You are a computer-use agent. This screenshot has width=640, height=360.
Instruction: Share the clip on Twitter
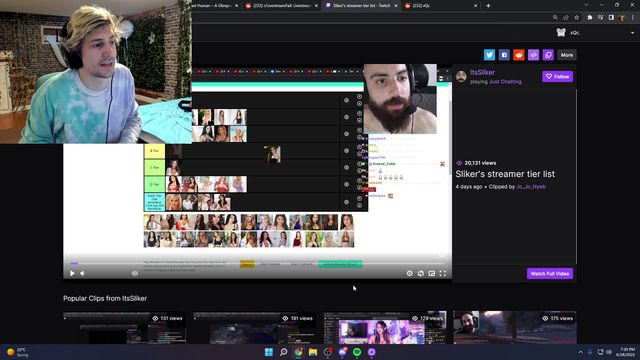pos(489,55)
